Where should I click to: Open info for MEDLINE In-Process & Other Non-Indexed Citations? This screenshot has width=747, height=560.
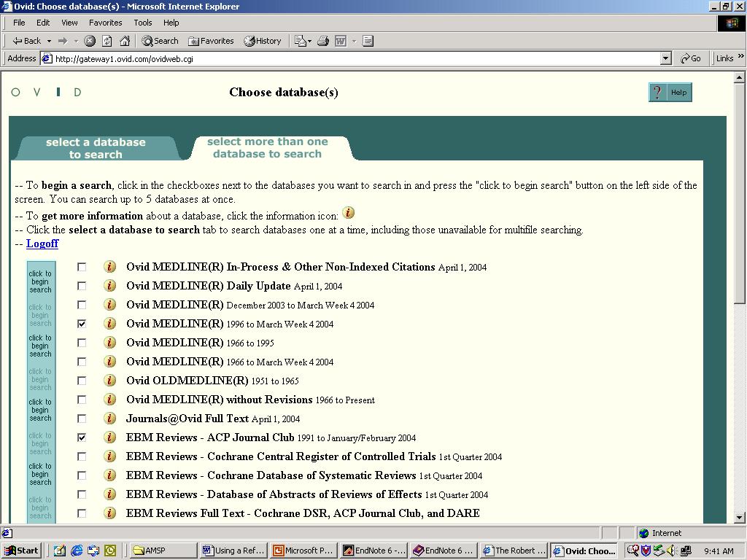click(x=109, y=267)
